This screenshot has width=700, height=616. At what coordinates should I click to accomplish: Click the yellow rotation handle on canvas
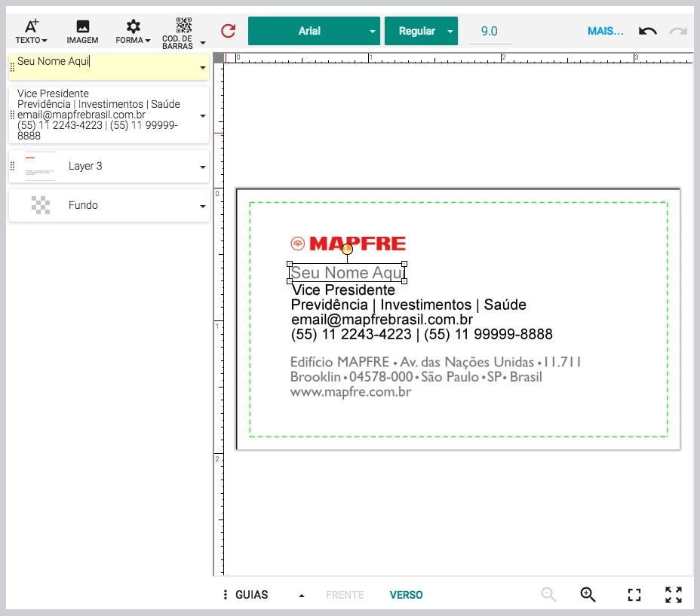(x=347, y=249)
